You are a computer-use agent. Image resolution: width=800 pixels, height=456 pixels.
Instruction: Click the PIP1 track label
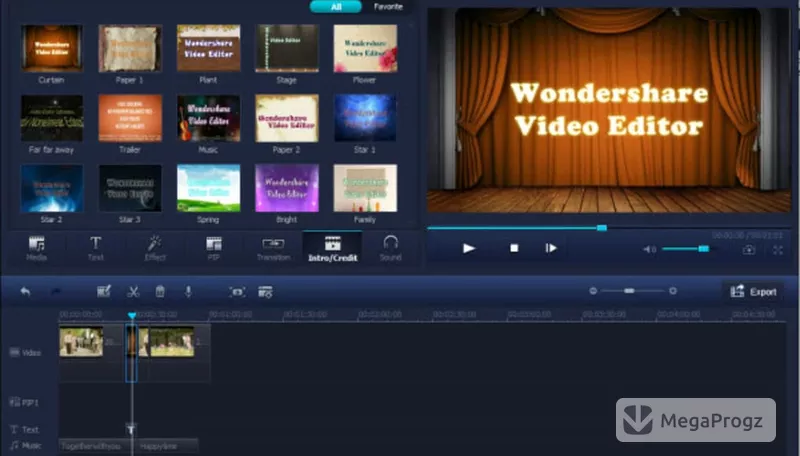coord(24,402)
